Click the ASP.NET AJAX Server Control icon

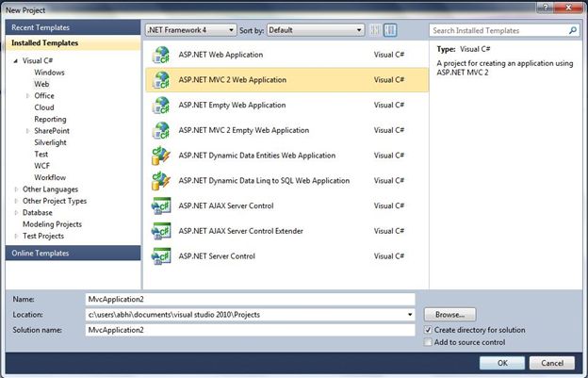[x=161, y=205]
